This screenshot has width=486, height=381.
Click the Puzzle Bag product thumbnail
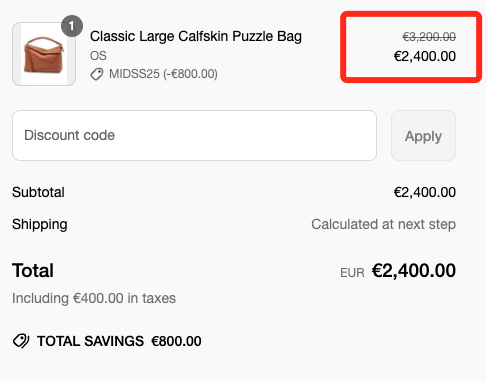click(44, 54)
